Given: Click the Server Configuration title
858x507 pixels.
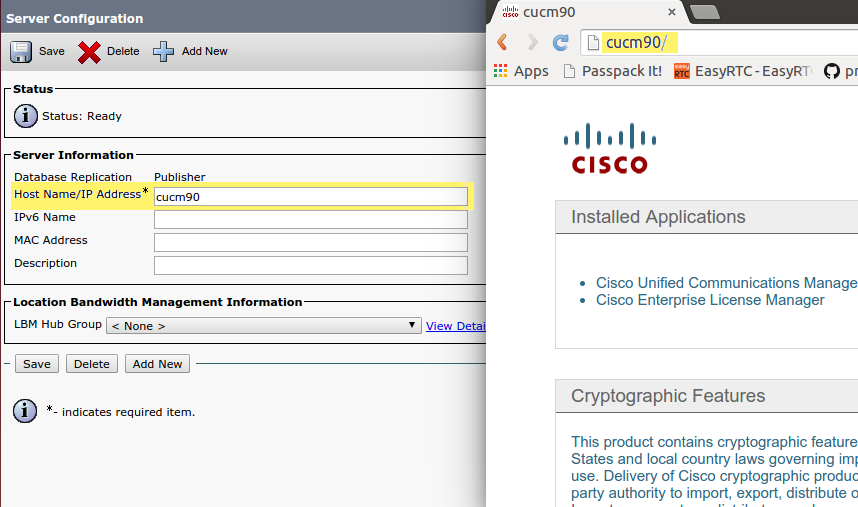Looking at the screenshot, I should [x=74, y=19].
